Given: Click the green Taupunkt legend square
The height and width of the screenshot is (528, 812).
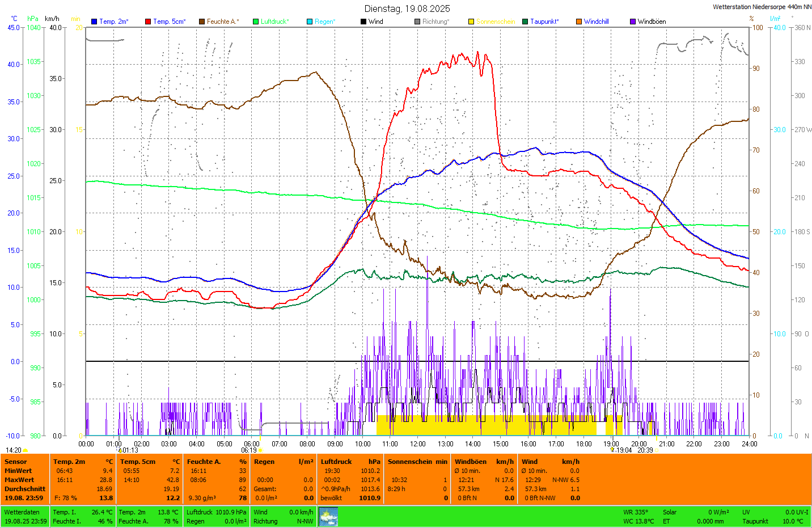Looking at the screenshot, I should click(x=525, y=22).
